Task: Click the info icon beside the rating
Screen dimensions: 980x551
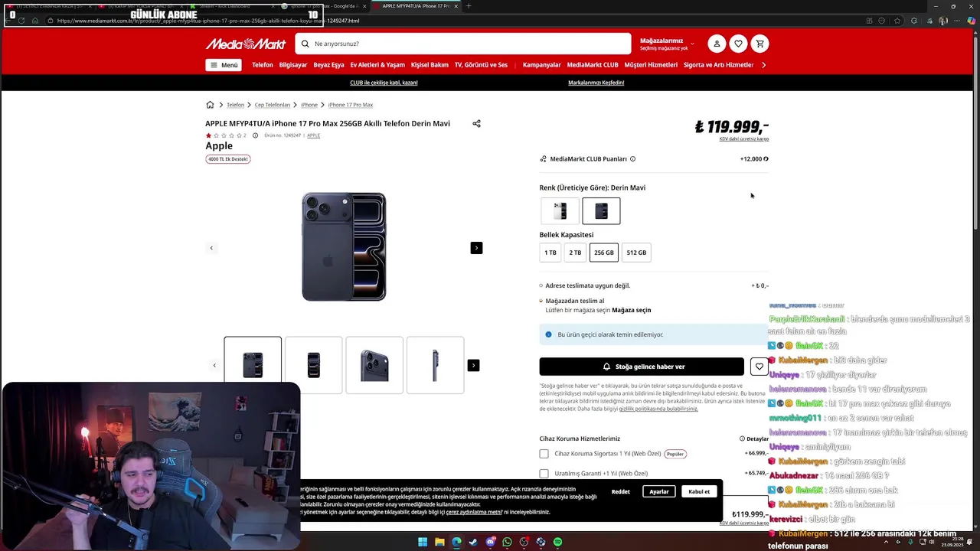Action: click(255, 135)
